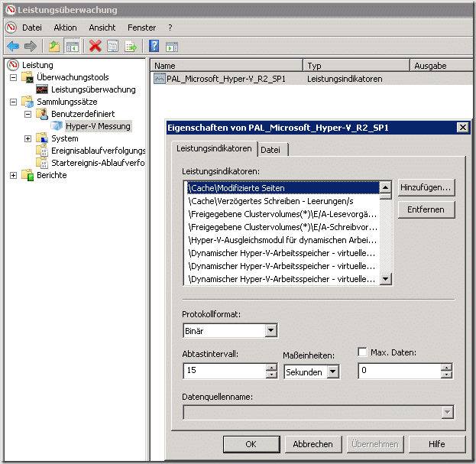Expand the Berichte tree node
476x464 pixels.
13,175
